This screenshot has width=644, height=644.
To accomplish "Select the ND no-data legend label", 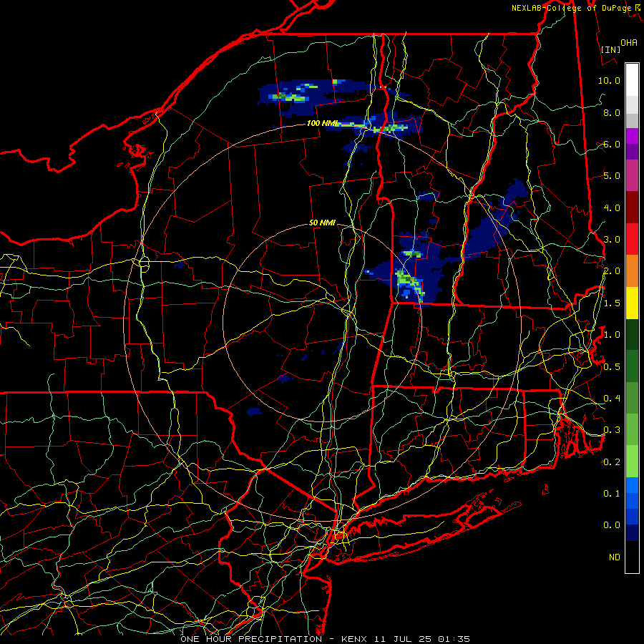I will (615, 557).
